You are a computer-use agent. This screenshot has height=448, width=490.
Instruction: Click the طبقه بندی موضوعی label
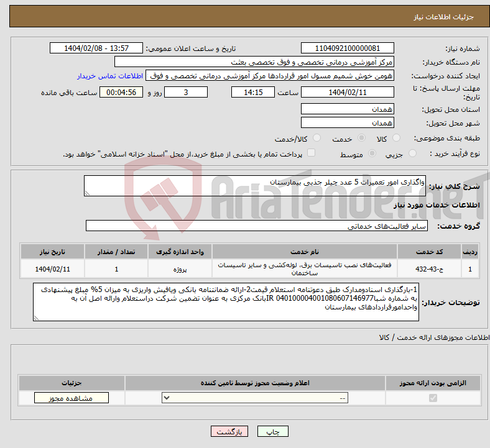447,138
